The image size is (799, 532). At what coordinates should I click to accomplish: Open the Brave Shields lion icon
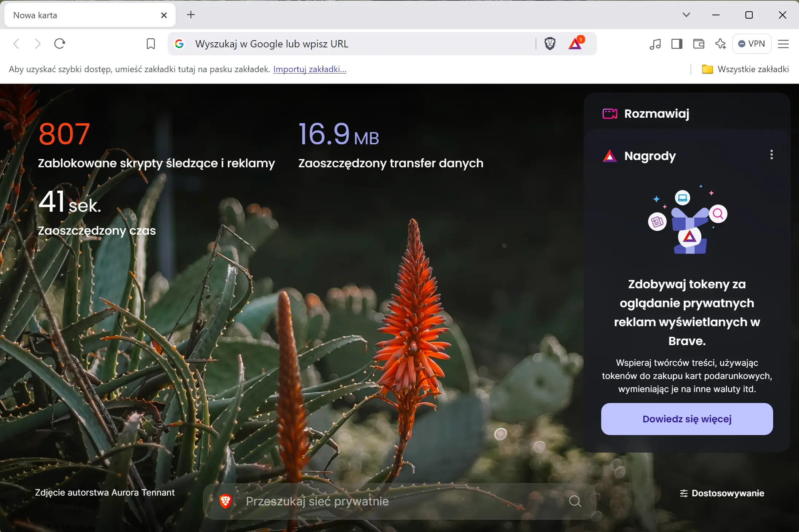[x=550, y=44]
